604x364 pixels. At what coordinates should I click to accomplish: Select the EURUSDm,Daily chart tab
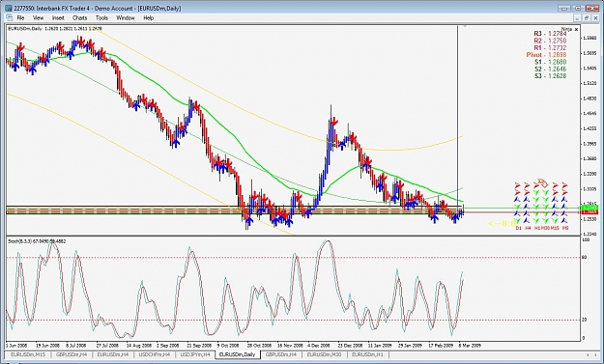point(238,354)
